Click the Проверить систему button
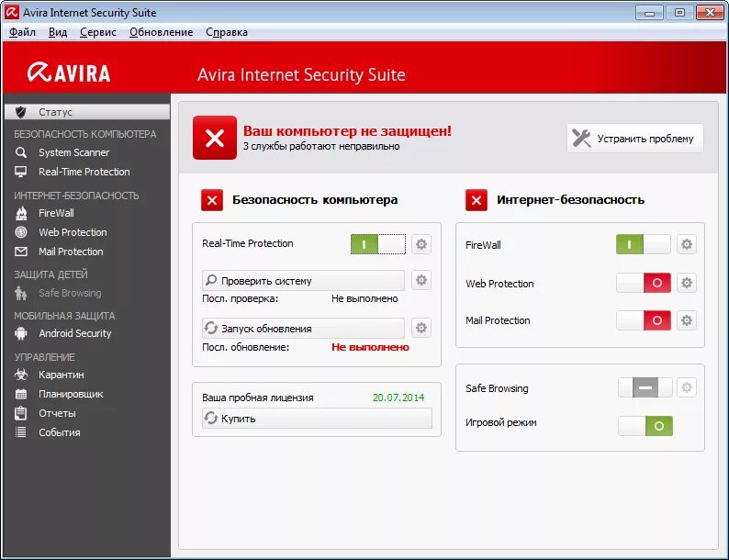Screen dimensions: 729x560 pos(303,280)
